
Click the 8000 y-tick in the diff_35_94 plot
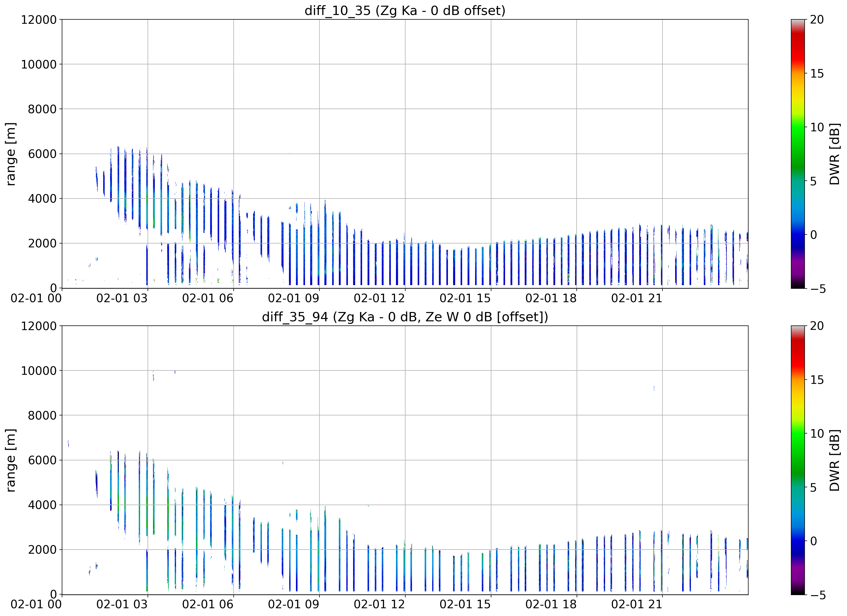coord(42,415)
